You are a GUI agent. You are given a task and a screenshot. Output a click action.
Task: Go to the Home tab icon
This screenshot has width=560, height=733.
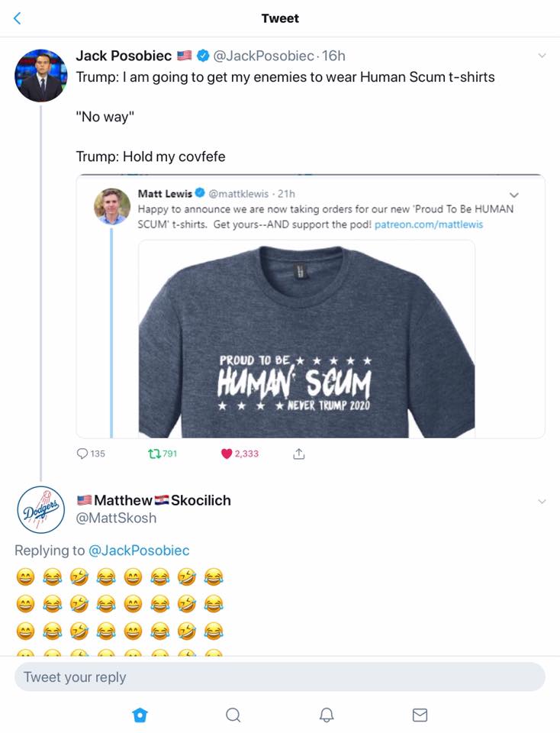coord(139,715)
